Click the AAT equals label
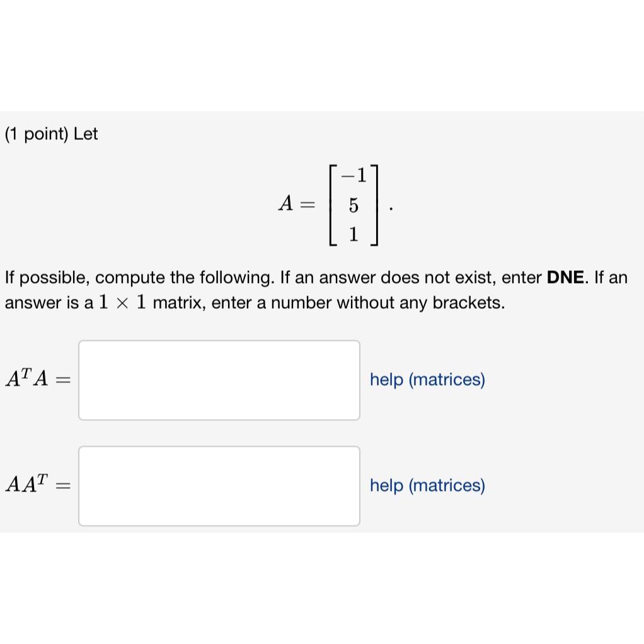Screen dimensions: 644x644 [37, 485]
